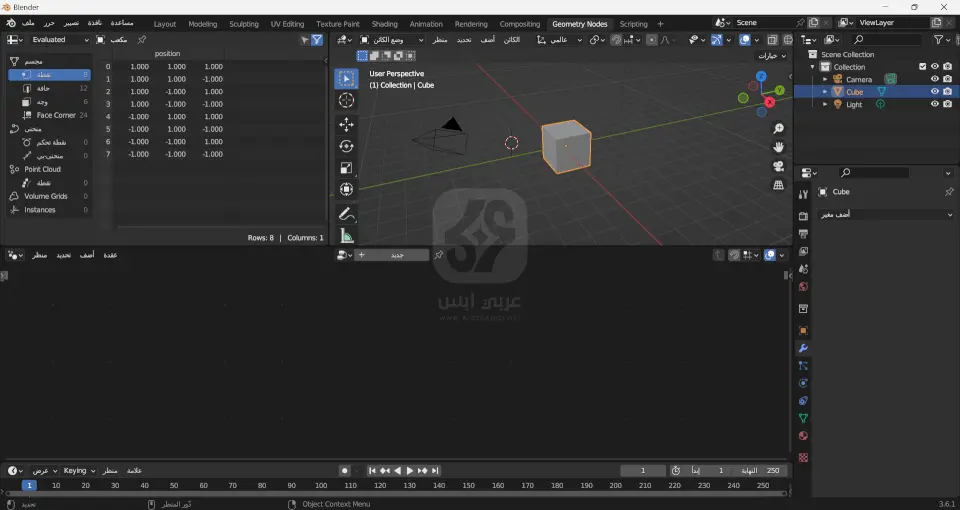
Task: Jump to the timeline end frame
Action: [435, 471]
